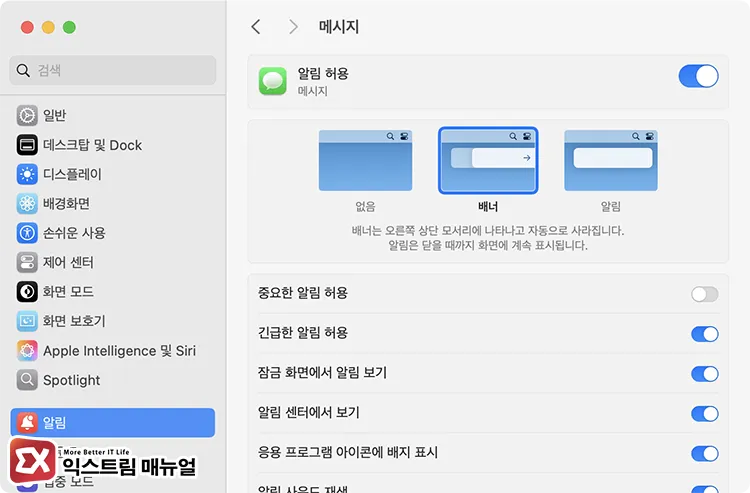This screenshot has height=493, width=750.
Task: Click the 데스크탑 및 Dock sidebar icon
Action: click(x=27, y=145)
